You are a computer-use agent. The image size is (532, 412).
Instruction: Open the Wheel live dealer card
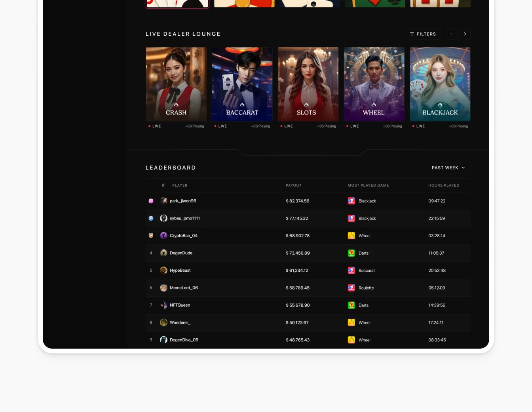click(x=374, y=84)
